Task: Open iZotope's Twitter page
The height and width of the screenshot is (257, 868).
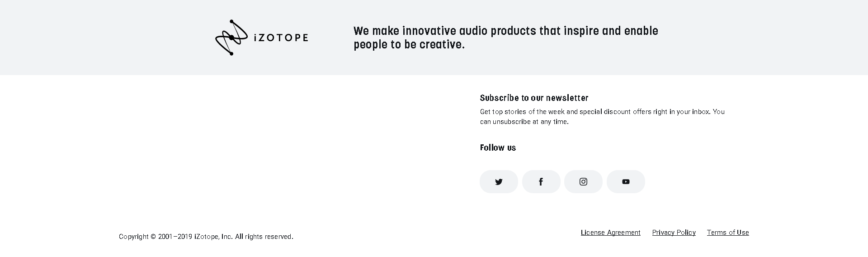Action: coord(499,181)
